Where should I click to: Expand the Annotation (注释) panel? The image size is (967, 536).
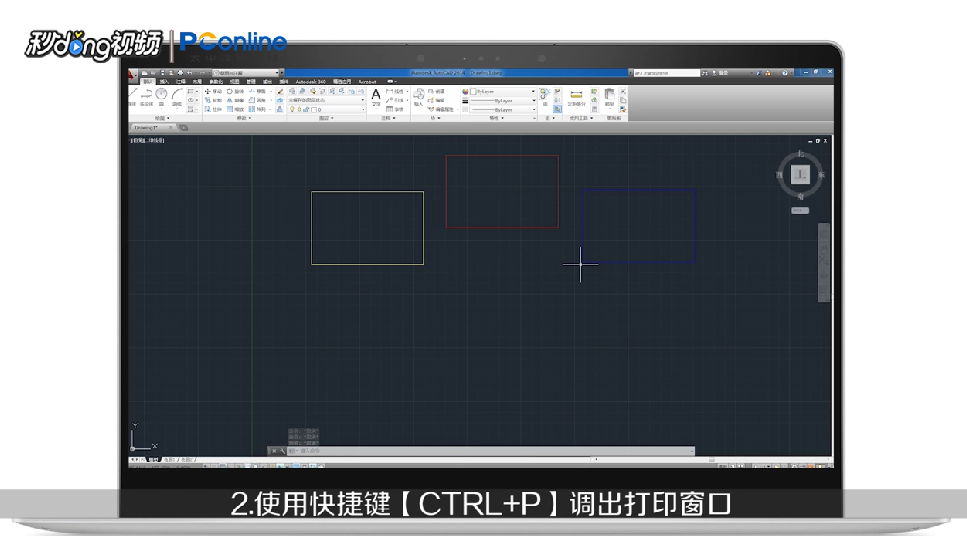tap(389, 118)
